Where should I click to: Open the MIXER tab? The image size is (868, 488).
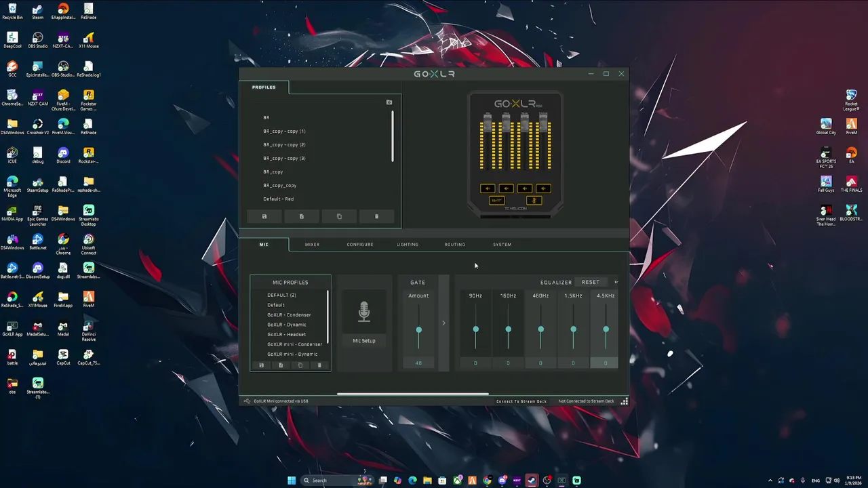coord(312,244)
